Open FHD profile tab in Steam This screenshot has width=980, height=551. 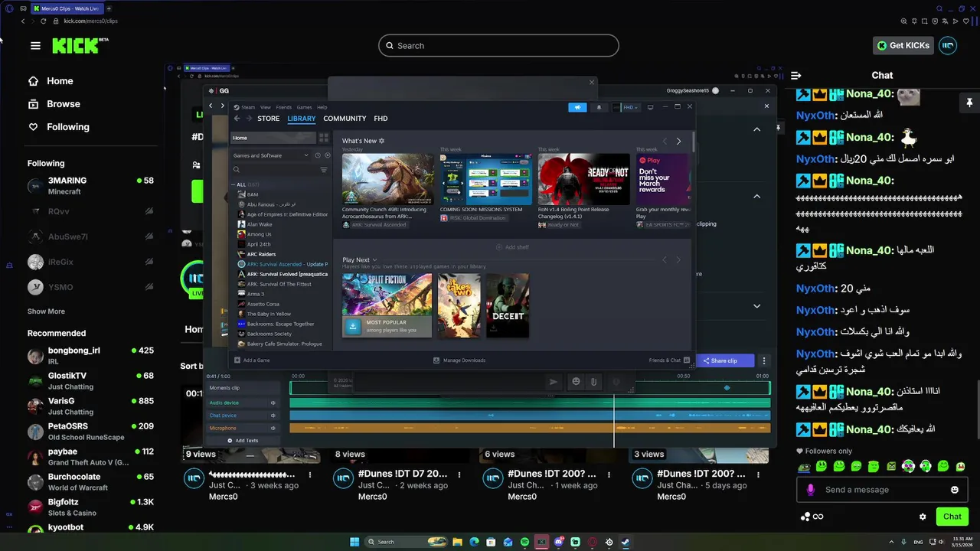(x=381, y=119)
